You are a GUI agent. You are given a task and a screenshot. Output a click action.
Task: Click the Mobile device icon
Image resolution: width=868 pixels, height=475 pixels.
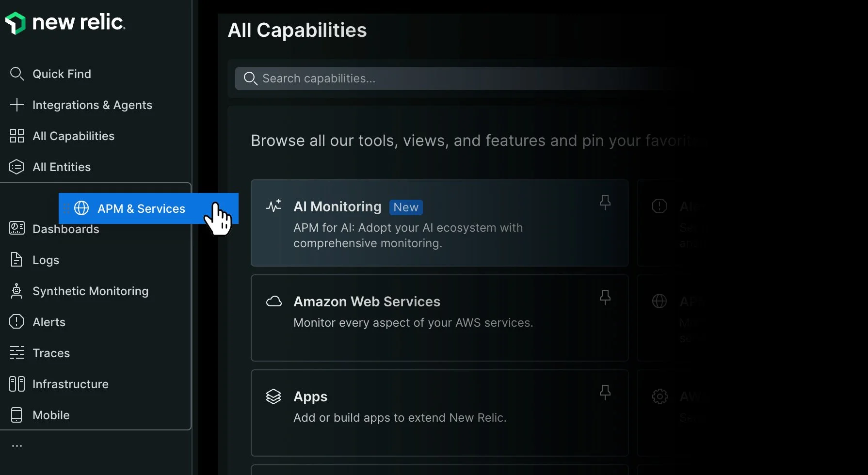tap(17, 414)
